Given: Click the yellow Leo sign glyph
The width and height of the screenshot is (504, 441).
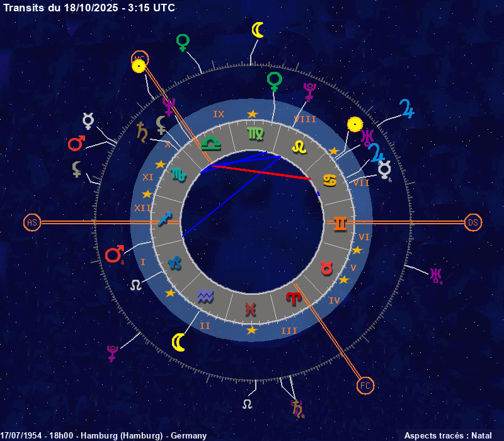Looking at the screenshot, I should coord(299,146).
